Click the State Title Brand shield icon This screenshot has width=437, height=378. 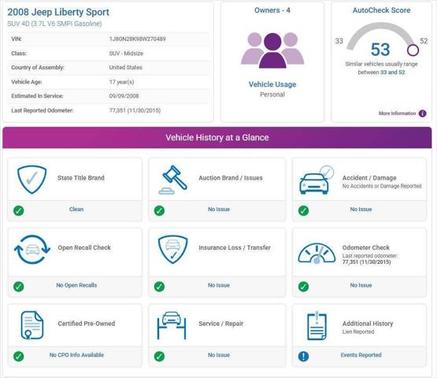pos(32,180)
